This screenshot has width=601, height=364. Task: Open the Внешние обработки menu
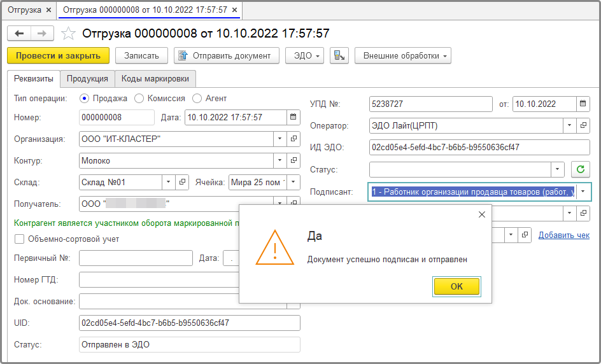pyautogui.click(x=403, y=55)
